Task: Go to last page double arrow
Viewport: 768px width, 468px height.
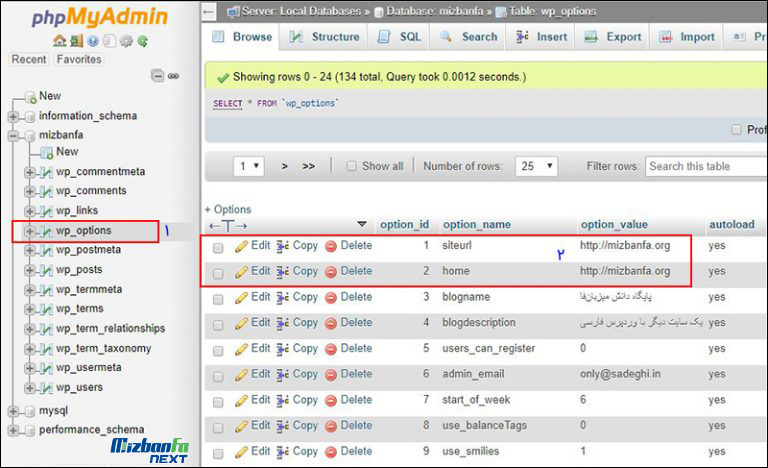Action: (x=309, y=167)
